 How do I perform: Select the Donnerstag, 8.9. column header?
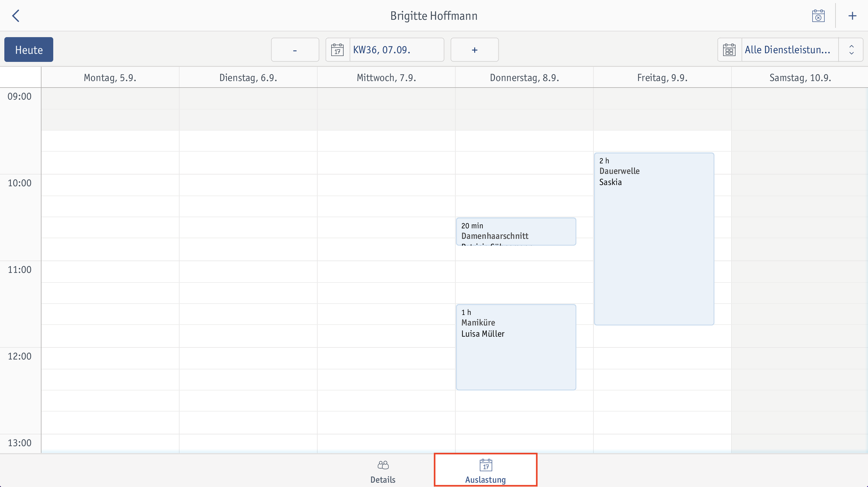pos(524,77)
